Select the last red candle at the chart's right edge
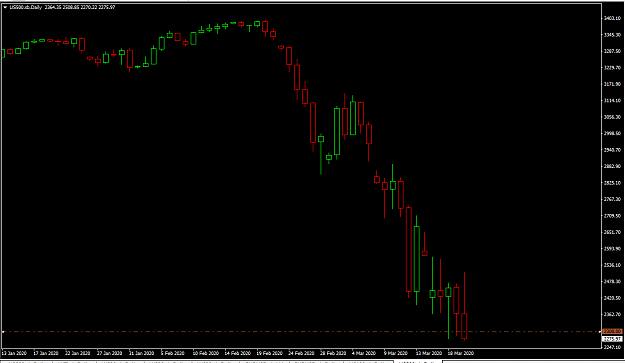The height and width of the screenshot is (363, 625). tap(464, 326)
